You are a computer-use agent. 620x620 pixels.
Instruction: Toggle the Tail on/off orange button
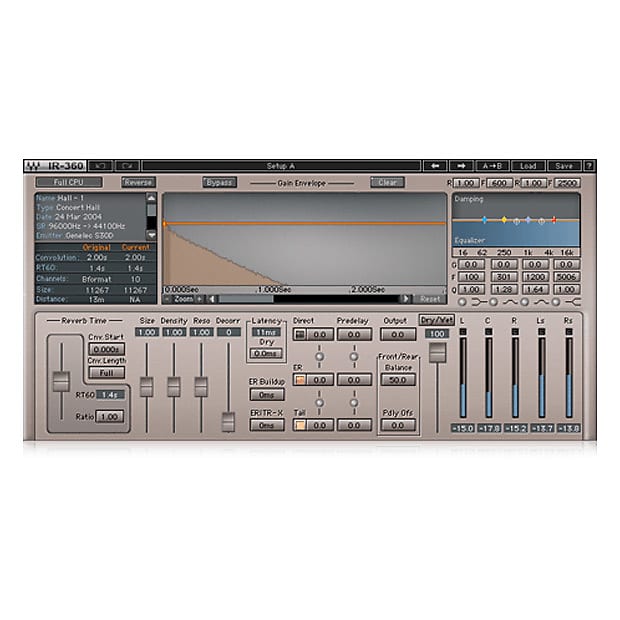coord(300,425)
